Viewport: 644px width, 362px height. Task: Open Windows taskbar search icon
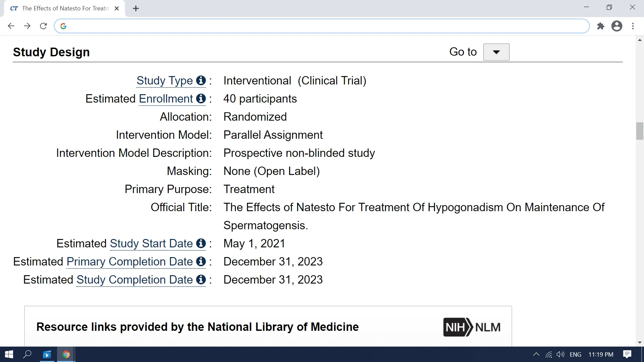coord(27,354)
